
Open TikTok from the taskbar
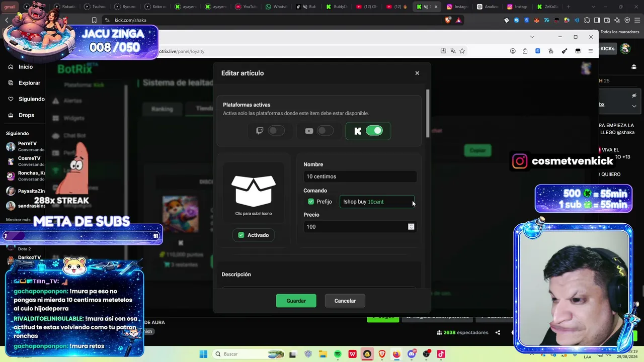click(x=441, y=354)
